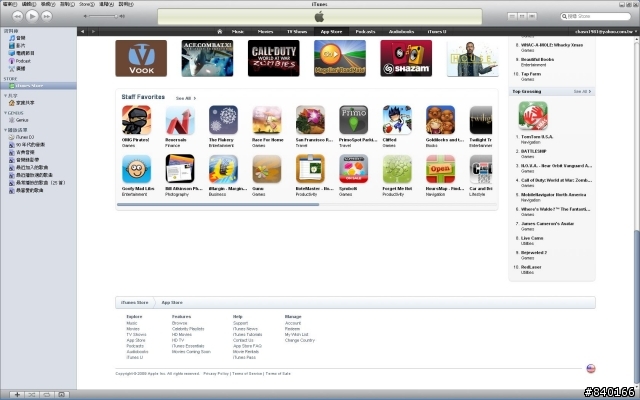640x400 pixels.
Task: Collapse the GENIUS sidebar section
Action: (x=5, y=113)
